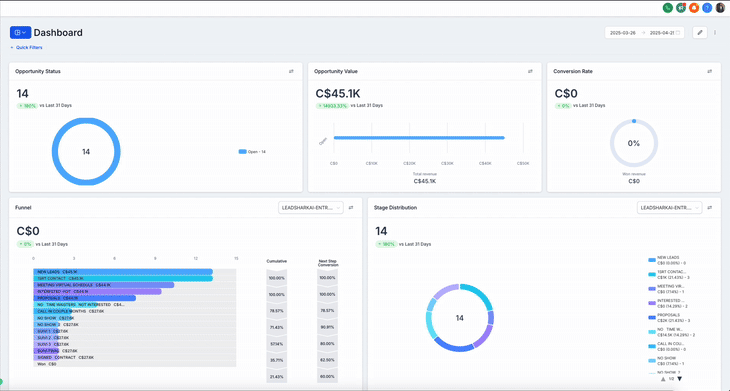Screen dimensions: 730x391
Task: Select NEW LEADS funnel bar
Action: pyautogui.click(x=123, y=272)
